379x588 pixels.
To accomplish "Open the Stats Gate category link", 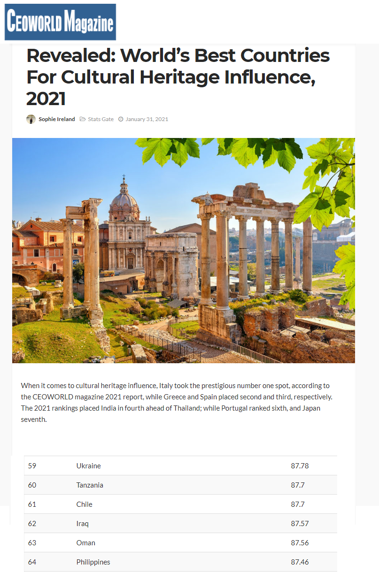I will pyautogui.click(x=101, y=119).
